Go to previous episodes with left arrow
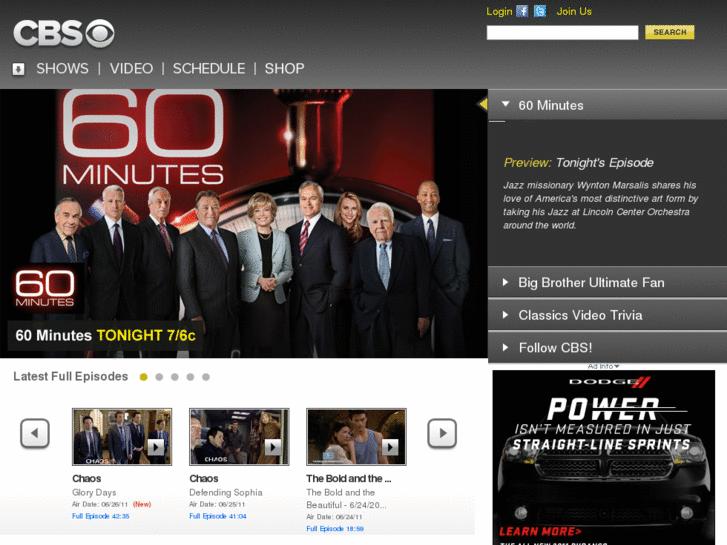This screenshot has height=545, width=727. pos(35,433)
